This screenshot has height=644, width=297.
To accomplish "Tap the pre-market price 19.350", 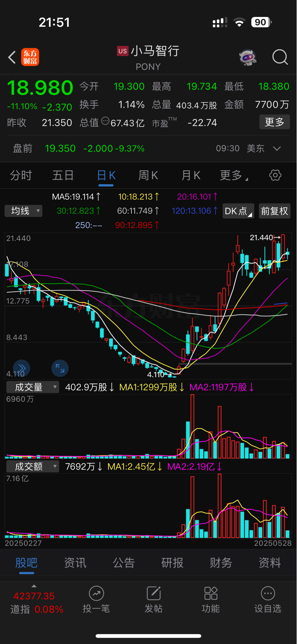I will pos(60,149).
